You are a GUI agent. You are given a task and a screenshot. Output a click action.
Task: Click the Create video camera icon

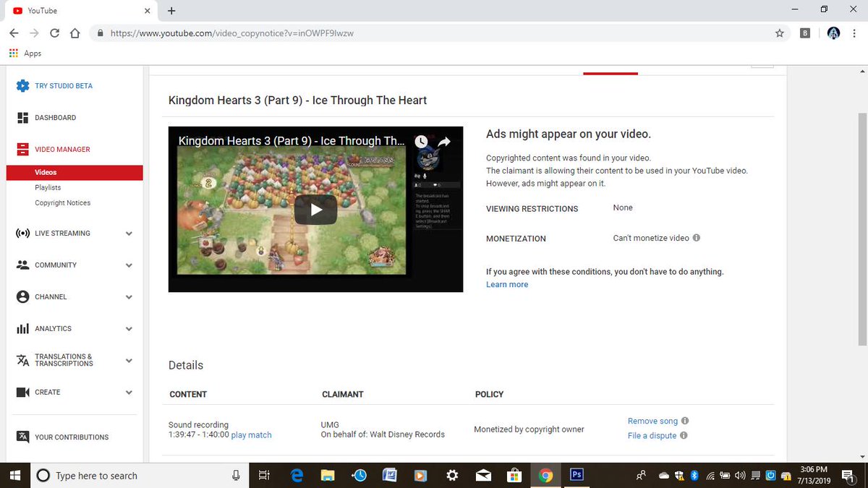click(22, 392)
